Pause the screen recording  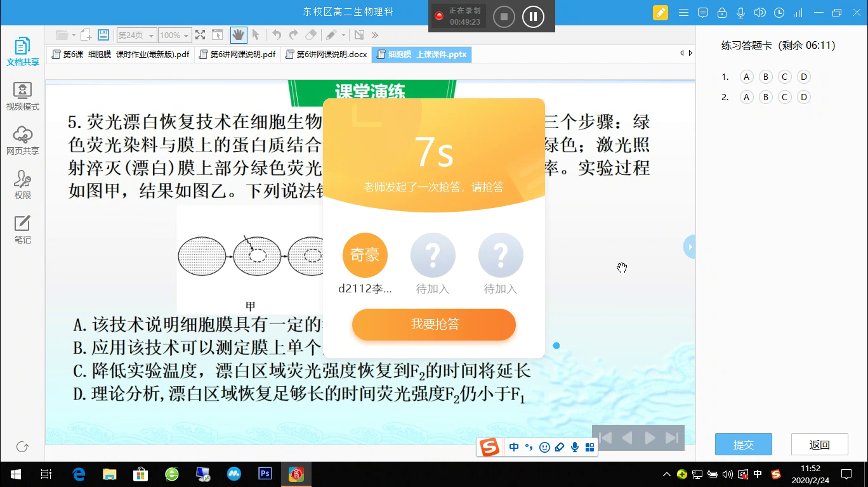pos(533,16)
